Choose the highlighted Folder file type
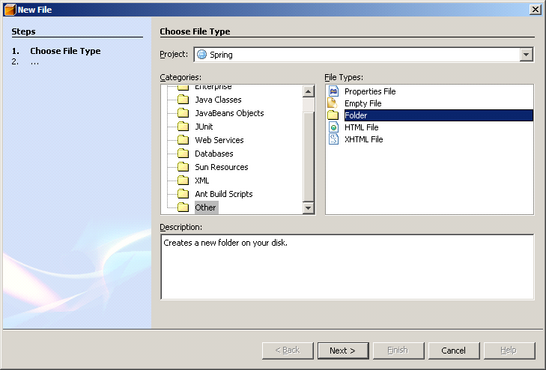The width and height of the screenshot is (546, 370). (x=438, y=115)
